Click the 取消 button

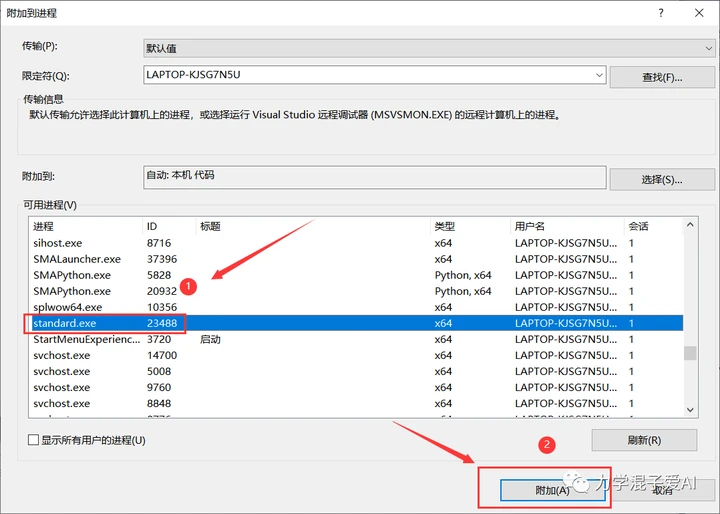coord(662,491)
